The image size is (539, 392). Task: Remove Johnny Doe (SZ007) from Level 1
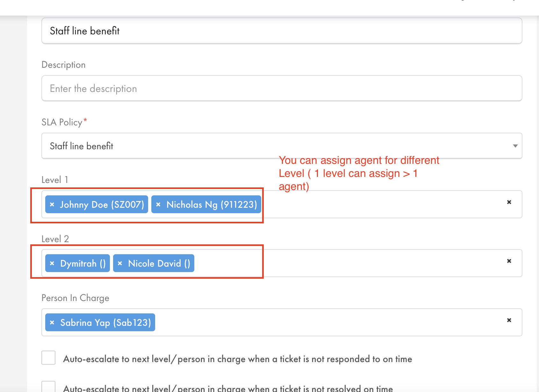pyautogui.click(x=52, y=204)
